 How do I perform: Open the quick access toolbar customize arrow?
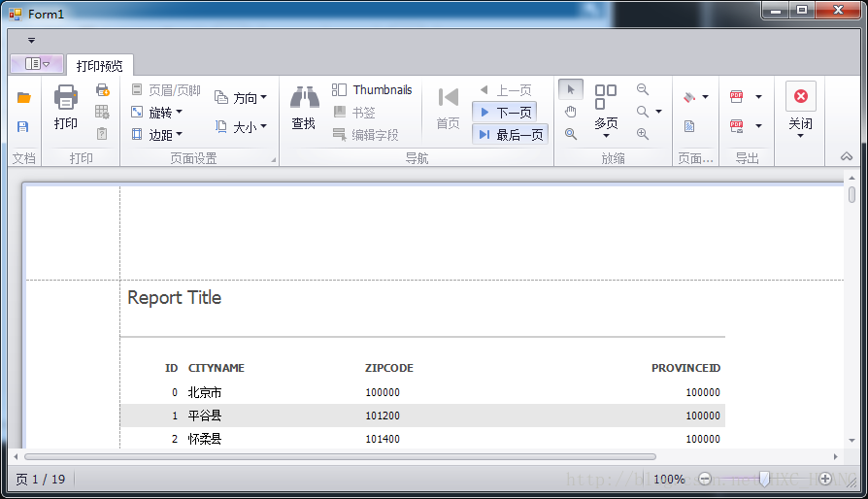pos(31,41)
